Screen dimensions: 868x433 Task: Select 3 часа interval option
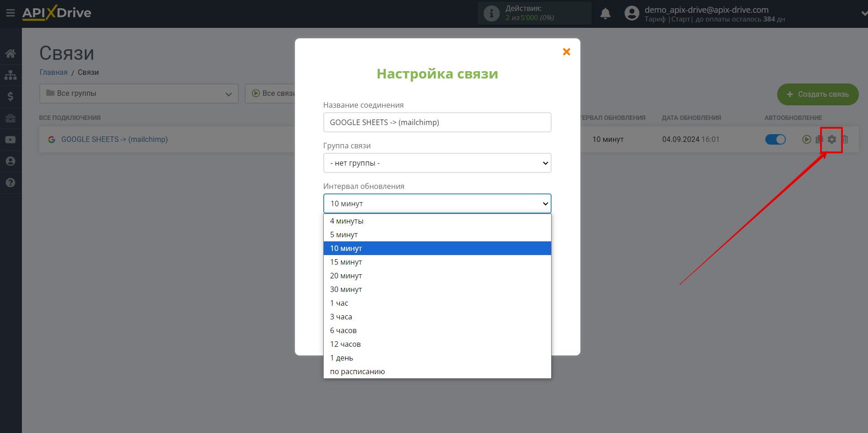pos(437,317)
